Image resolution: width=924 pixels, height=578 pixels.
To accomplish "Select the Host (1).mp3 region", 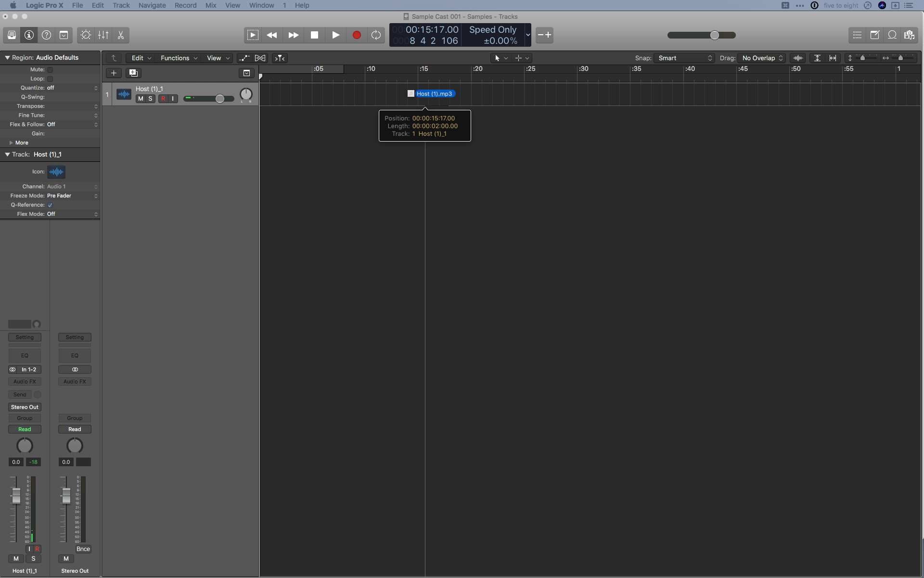I will point(431,94).
